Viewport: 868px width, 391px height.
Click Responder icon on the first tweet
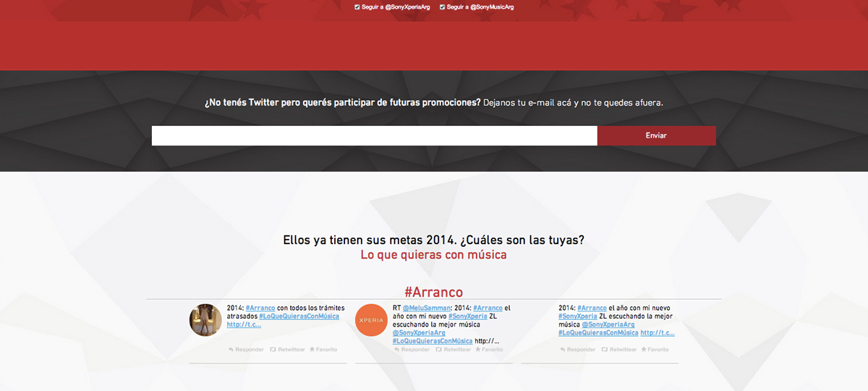[x=231, y=350]
